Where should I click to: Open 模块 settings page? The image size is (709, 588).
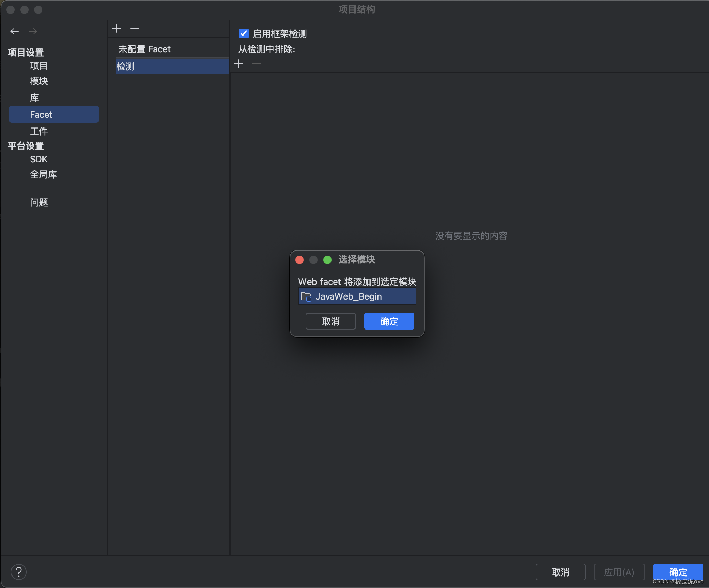point(39,81)
